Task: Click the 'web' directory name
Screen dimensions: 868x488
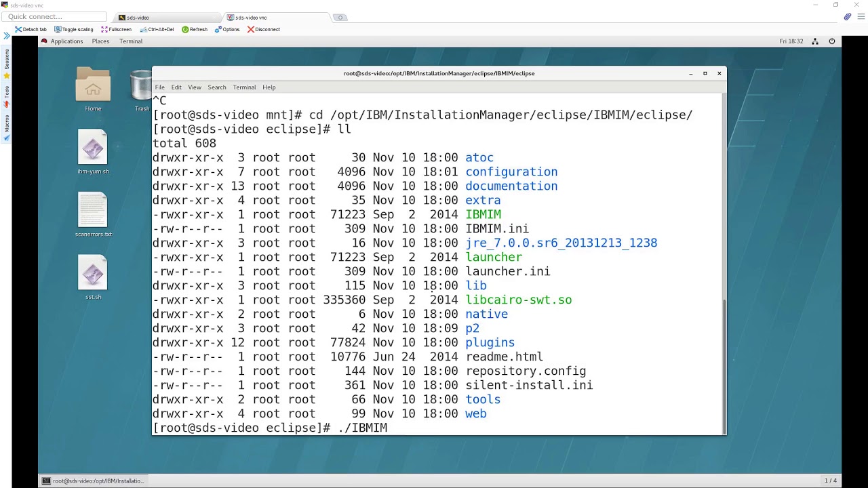Action: [476, 414]
